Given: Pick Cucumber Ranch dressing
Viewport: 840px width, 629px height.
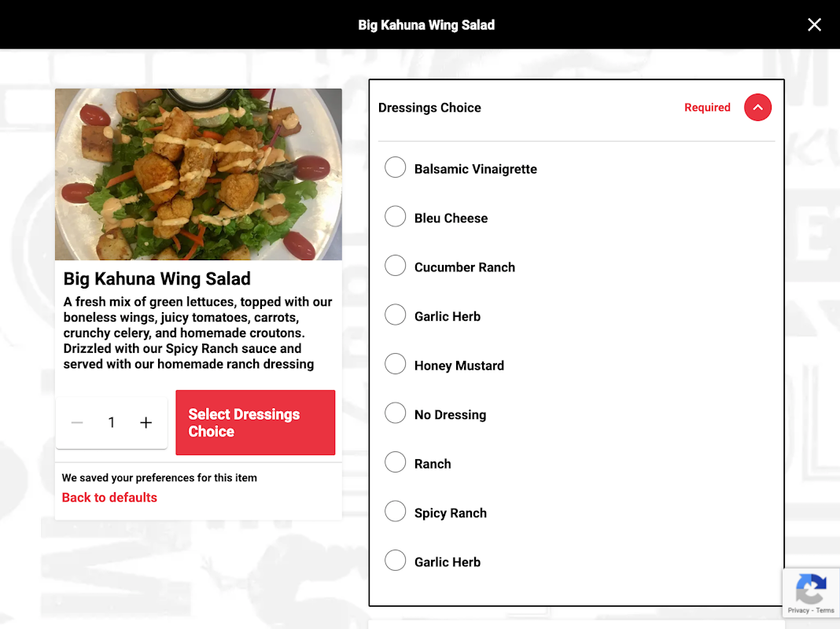Looking at the screenshot, I should click(396, 266).
